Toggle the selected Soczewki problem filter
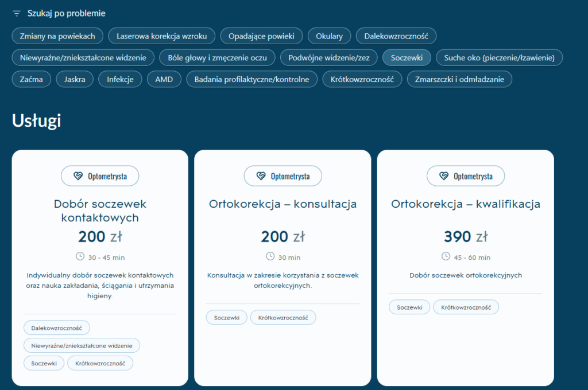The height and width of the screenshot is (390, 588). click(407, 57)
